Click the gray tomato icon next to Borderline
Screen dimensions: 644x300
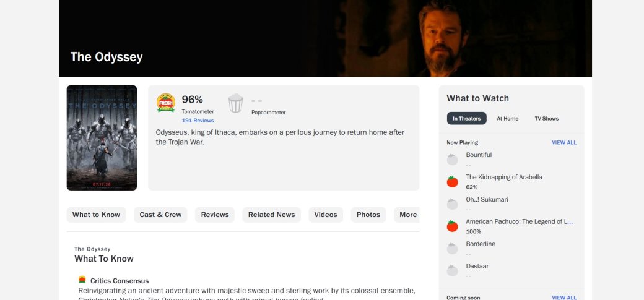pos(452,248)
